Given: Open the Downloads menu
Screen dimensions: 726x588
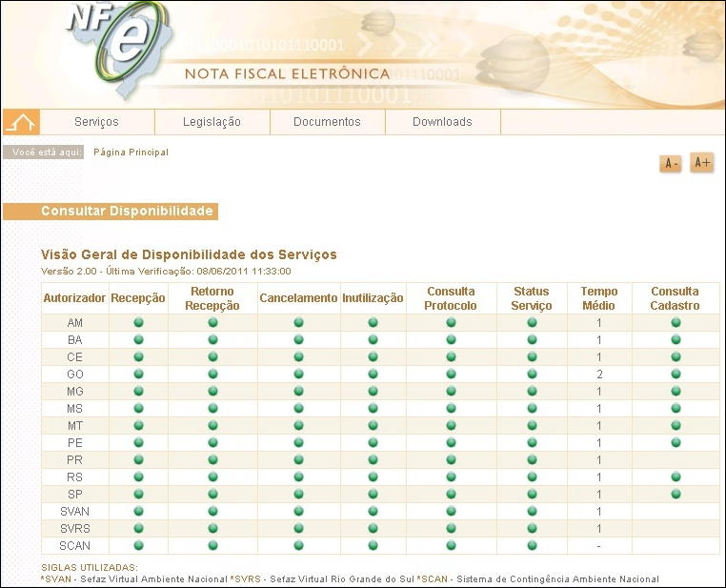Looking at the screenshot, I should pos(442,122).
